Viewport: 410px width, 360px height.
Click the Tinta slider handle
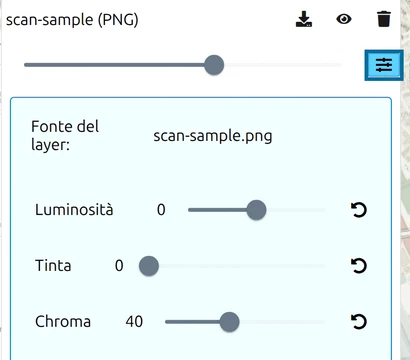click(x=149, y=266)
